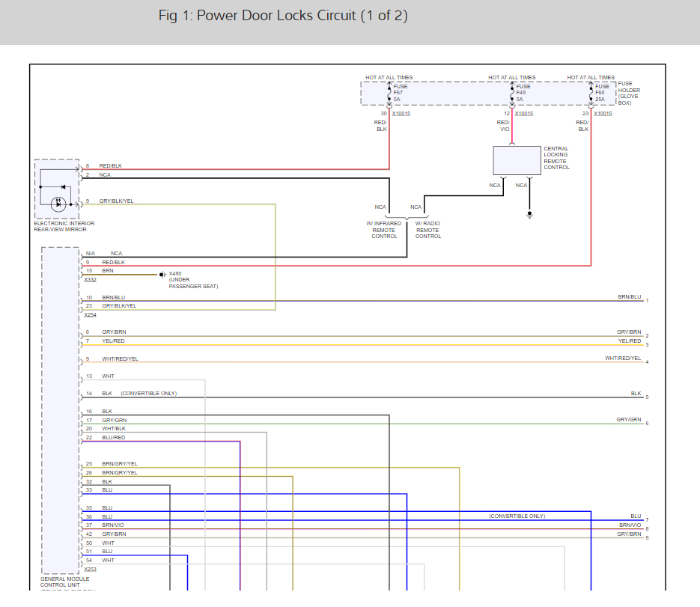Select the BLU wire label at pin 33

[x=107, y=490]
